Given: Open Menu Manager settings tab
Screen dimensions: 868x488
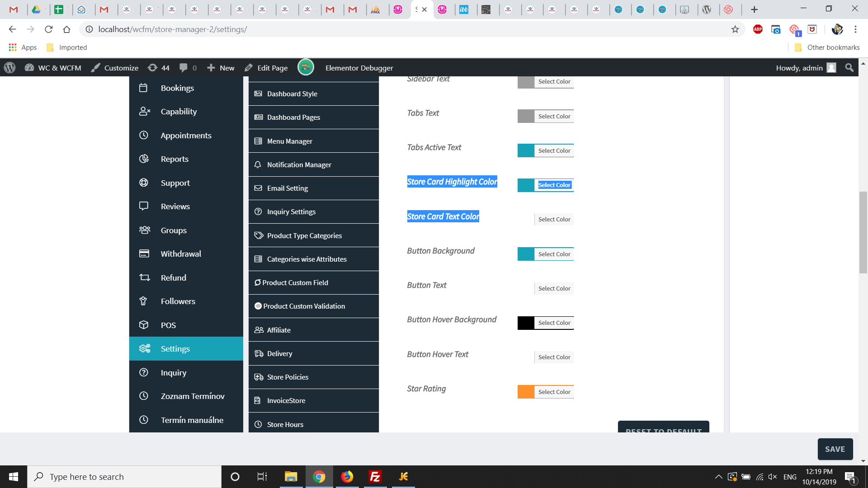Looking at the screenshot, I should (314, 141).
